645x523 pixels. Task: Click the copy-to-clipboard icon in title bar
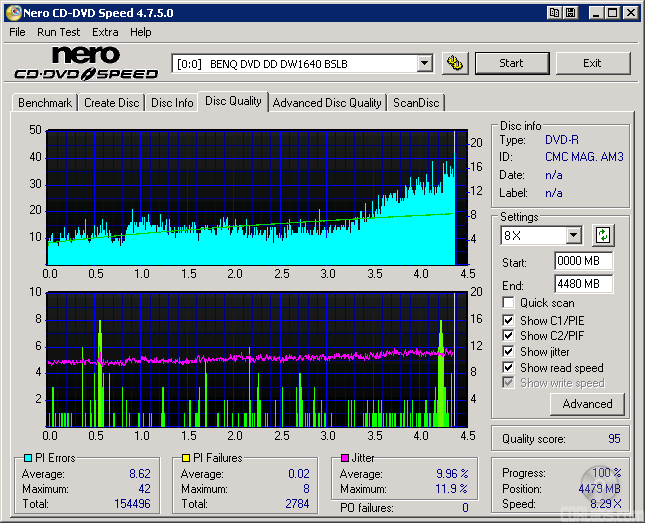coord(554,13)
